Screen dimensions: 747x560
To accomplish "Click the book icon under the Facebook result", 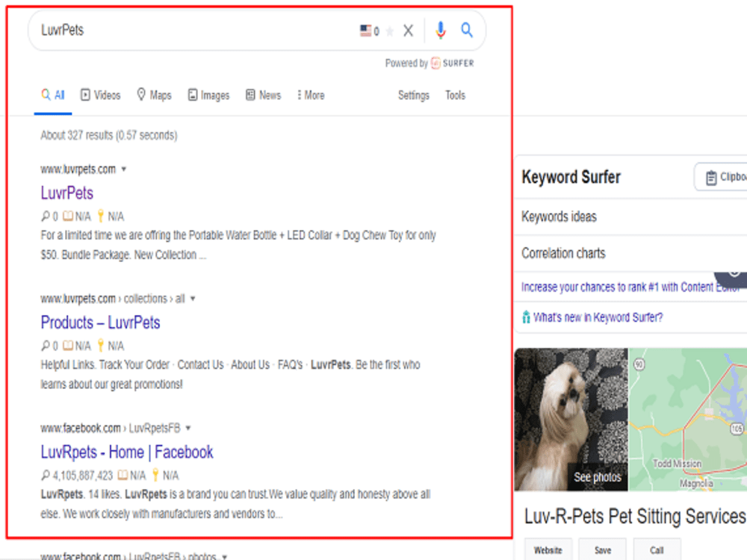I will pos(123,475).
